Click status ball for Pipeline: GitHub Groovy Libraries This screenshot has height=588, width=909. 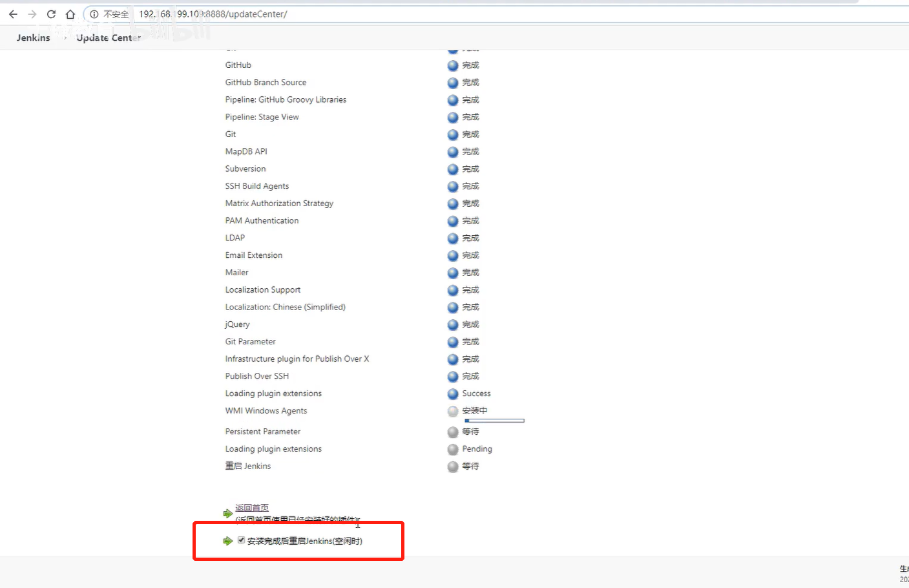tap(453, 100)
